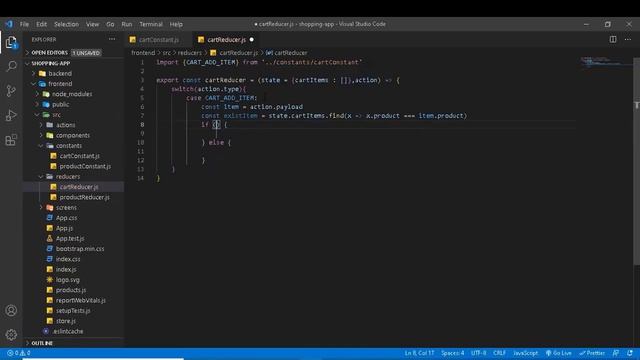Click the feedback icon in status bar

point(616,353)
